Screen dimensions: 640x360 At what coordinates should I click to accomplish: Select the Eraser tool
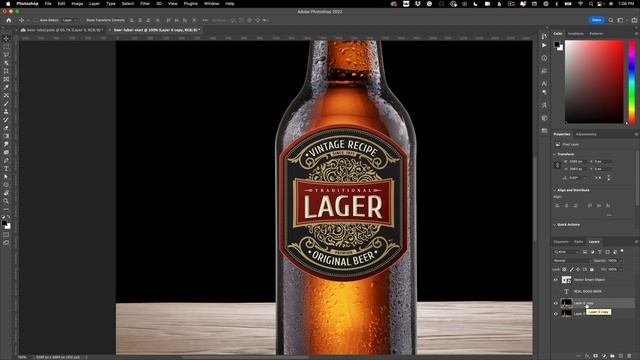6,128
